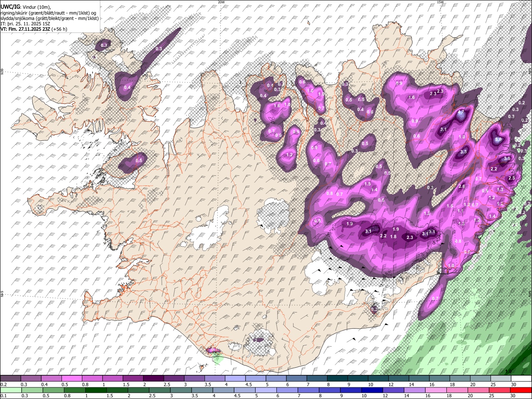
Task: Click the "5.0" snowfall peak label
Action: [x=498, y=140]
